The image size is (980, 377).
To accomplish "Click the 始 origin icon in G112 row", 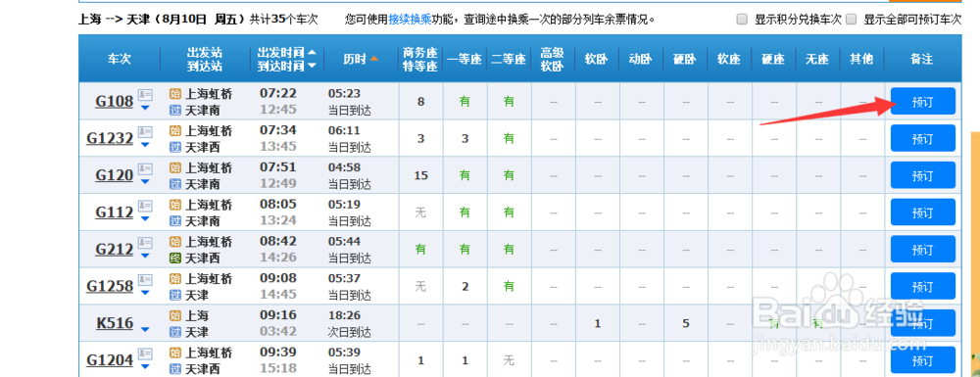I will 175,205.
